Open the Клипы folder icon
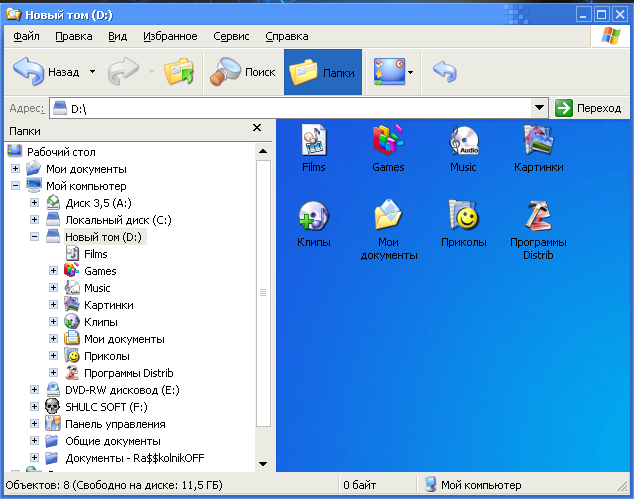 point(314,216)
